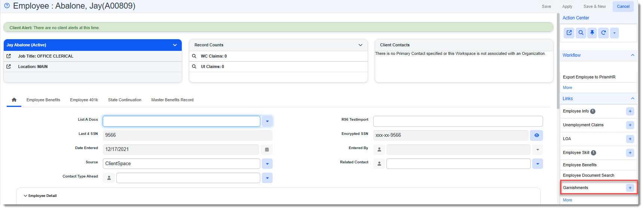
Task: Collapse the Employee Detail section
Action: click(25, 196)
